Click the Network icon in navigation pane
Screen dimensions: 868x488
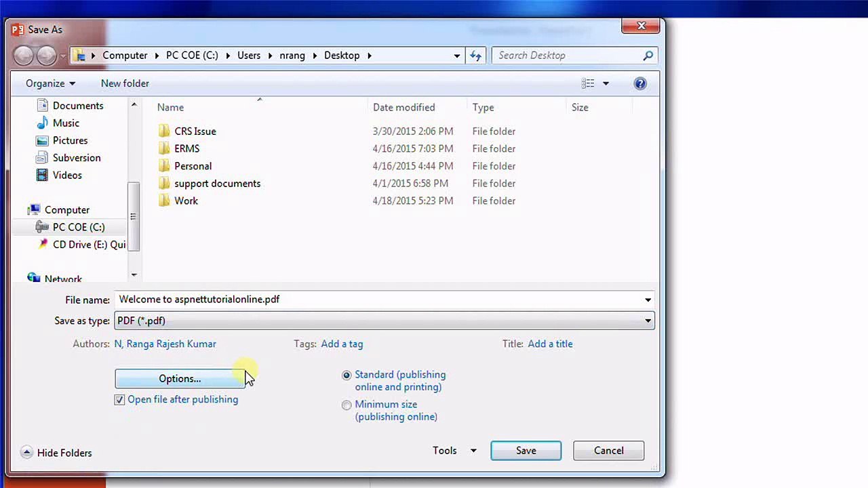click(34, 278)
